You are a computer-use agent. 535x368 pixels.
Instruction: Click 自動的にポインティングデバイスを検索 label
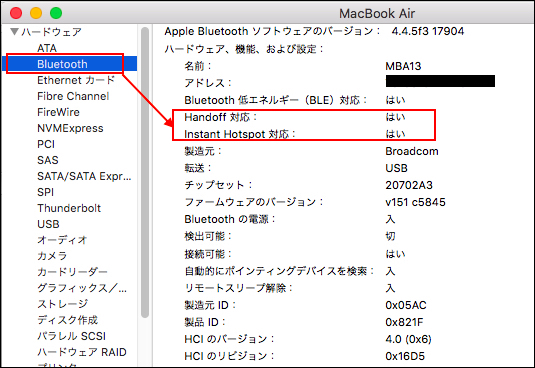pos(279,271)
